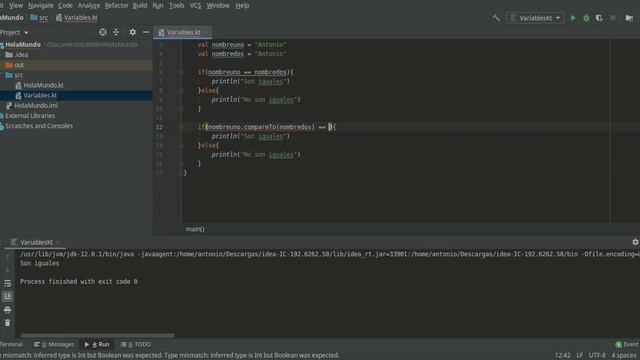Click the locate/scroll-from-source icon in the Project panel
The image size is (640, 360).
coord(103,32)
